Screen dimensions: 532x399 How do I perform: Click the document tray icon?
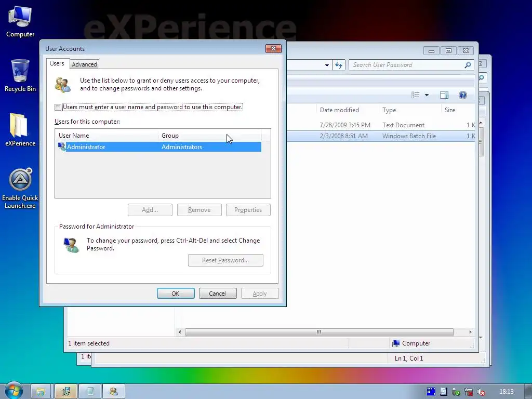pyautogui.click(x=444, y=392)
